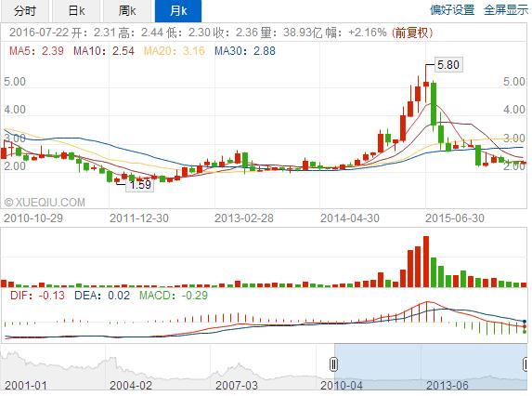532x396 pixels.
Task: Click 全屏显示 fullscreen link
Action: [x=506, y=10]
